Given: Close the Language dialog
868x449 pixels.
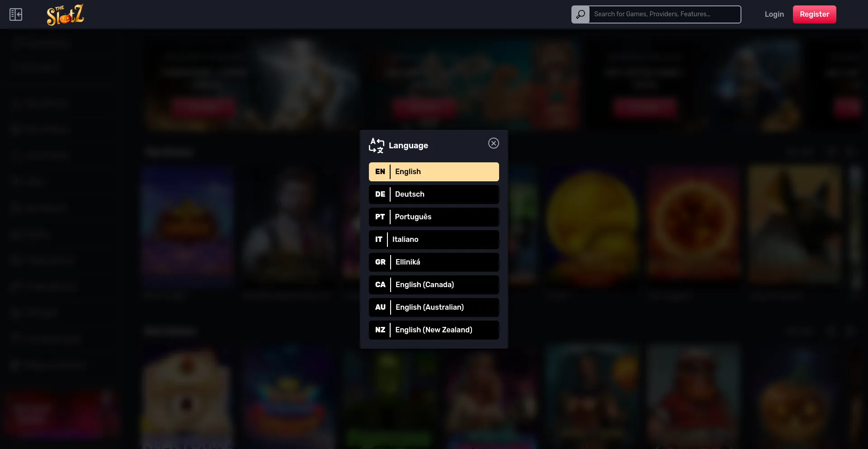Looking at the screenshot, I should 494,143.
